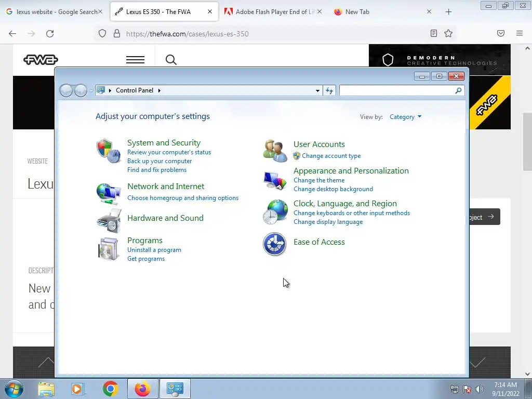Click Review your computer's status
The image size is (532, 399).
(169, 152)
